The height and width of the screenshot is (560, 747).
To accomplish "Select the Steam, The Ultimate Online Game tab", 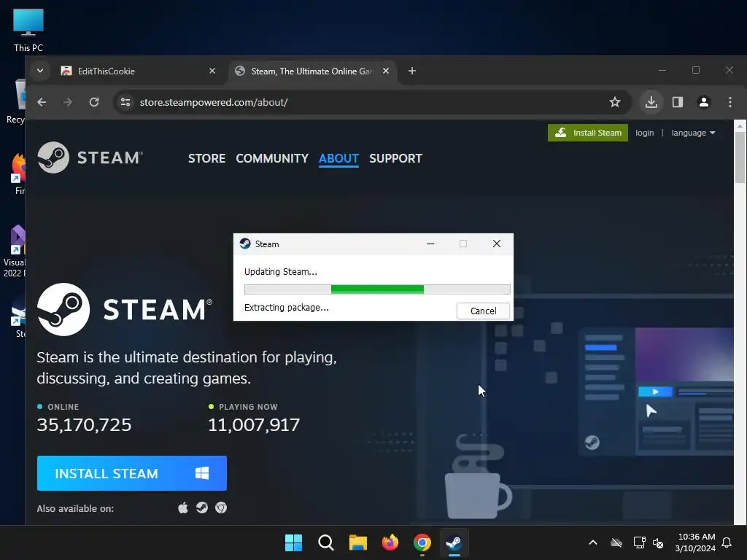I will tap(312, 71).
